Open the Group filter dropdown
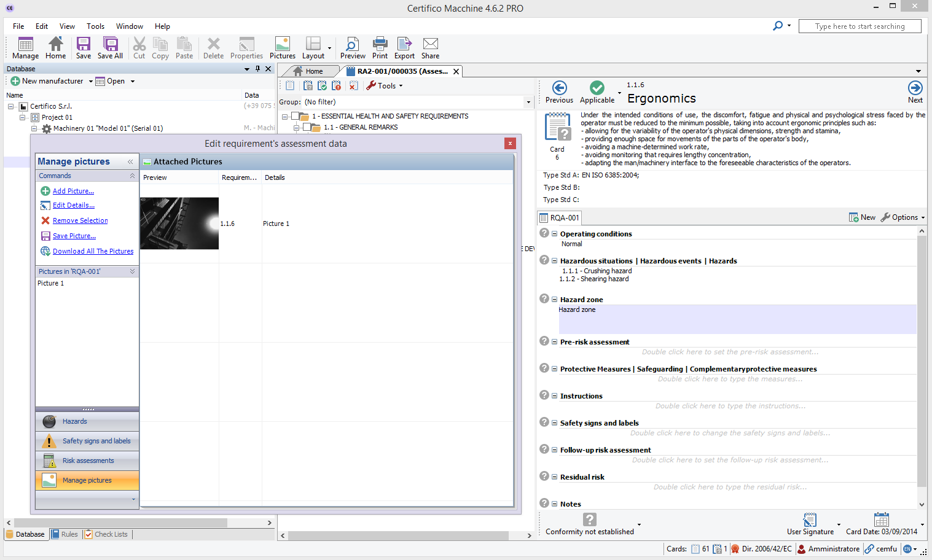 (528, 102)
